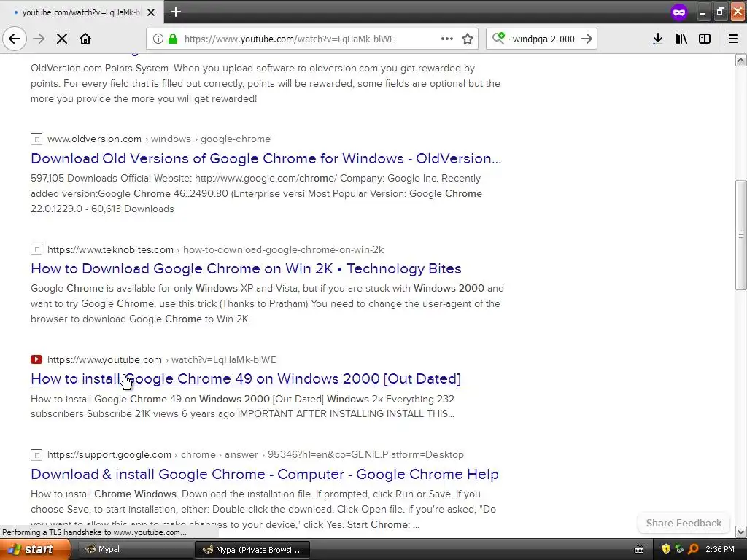Click the Share Feedback button
747x560 pixels.
[x=684, y=523]
